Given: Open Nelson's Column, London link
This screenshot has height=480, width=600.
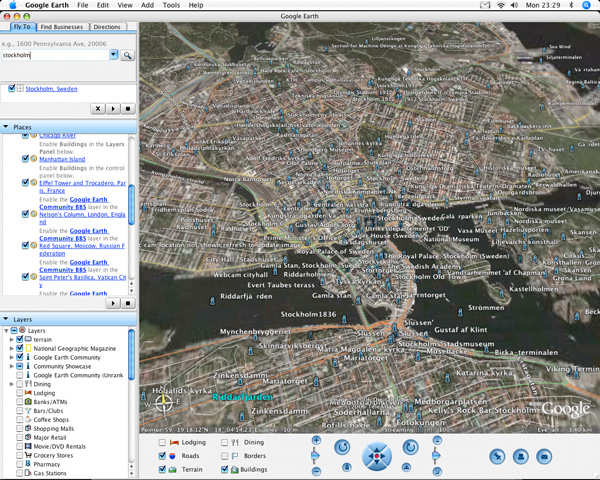Looking at the screenshot, I should (x=82, y=218).
